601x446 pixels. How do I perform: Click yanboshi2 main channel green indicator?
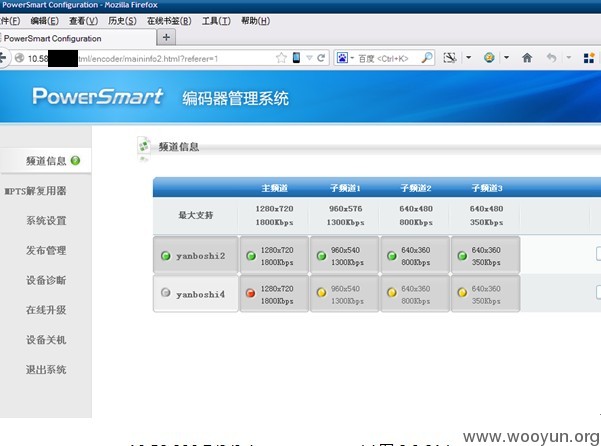[251, 256]
